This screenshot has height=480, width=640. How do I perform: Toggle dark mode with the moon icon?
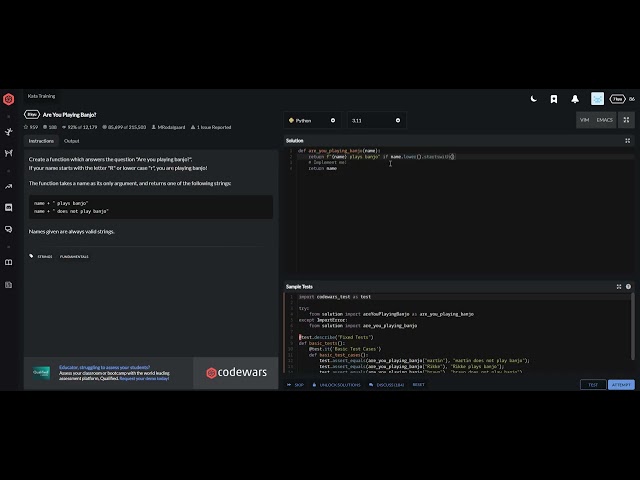(533, 99)
